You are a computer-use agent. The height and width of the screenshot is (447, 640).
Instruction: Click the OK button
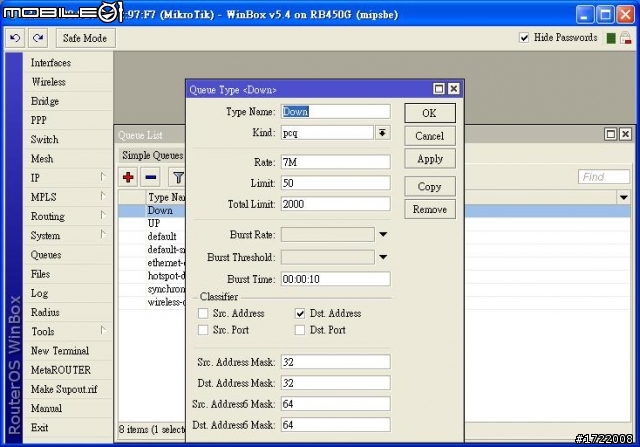pyautogui.click(x=430, y=113)
